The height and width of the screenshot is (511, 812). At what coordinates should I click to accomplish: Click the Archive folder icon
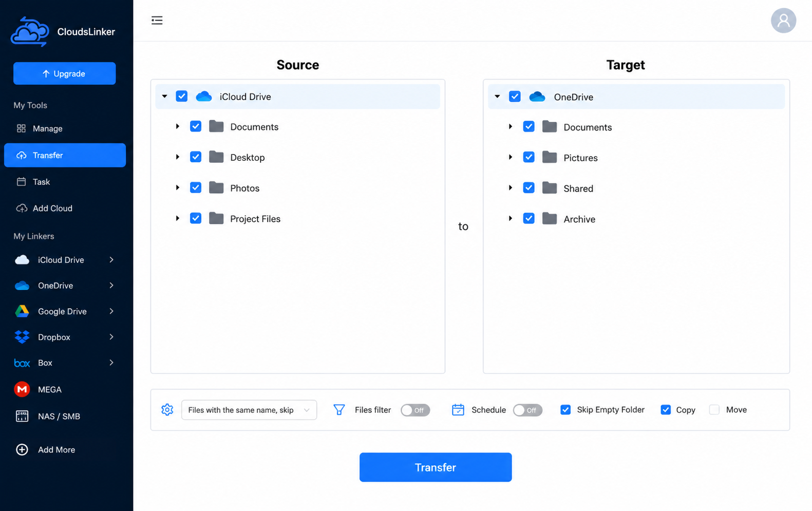coord(550,219)
